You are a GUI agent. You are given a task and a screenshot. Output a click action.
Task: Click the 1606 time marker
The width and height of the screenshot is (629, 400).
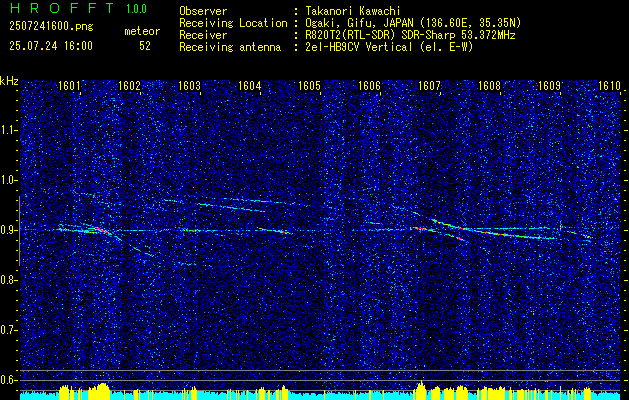[369, 86]
